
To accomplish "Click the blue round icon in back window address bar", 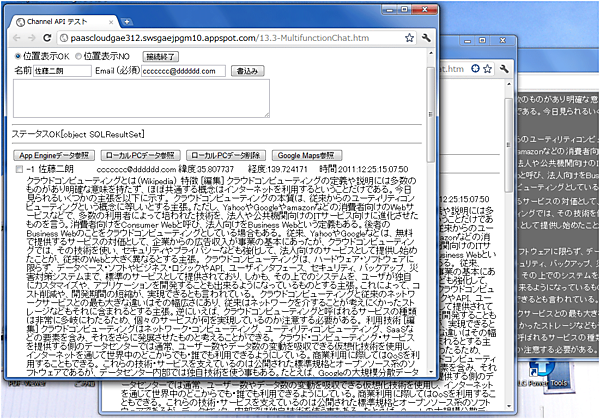I will pyautogui.click(x=475, y=69).
